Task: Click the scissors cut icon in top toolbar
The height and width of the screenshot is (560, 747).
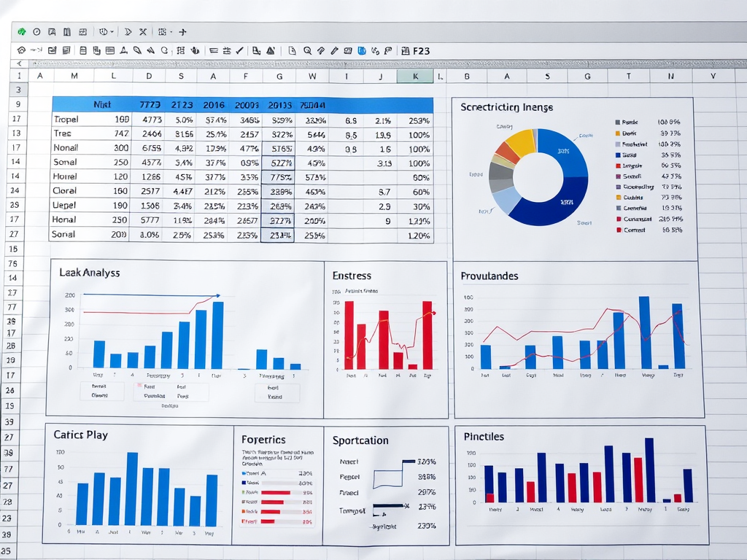Action: click(143, 32)
